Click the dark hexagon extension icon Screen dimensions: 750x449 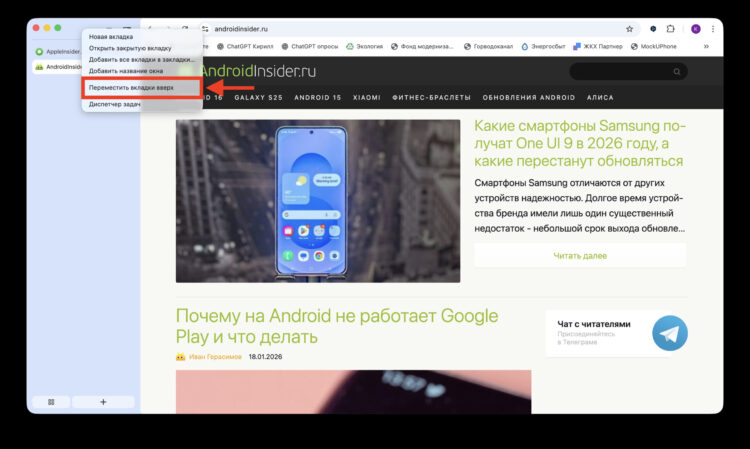point(653,29)
